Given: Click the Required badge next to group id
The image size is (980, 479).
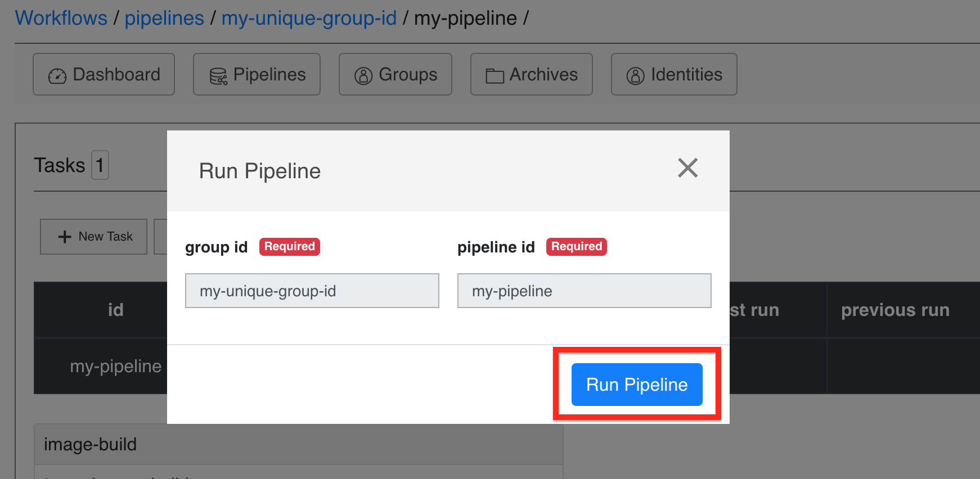Looking at the screenshot, I should pos(290,247).
